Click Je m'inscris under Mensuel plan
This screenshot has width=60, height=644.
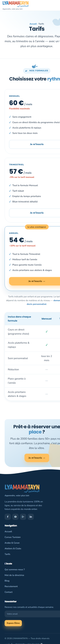click(37, 144)
